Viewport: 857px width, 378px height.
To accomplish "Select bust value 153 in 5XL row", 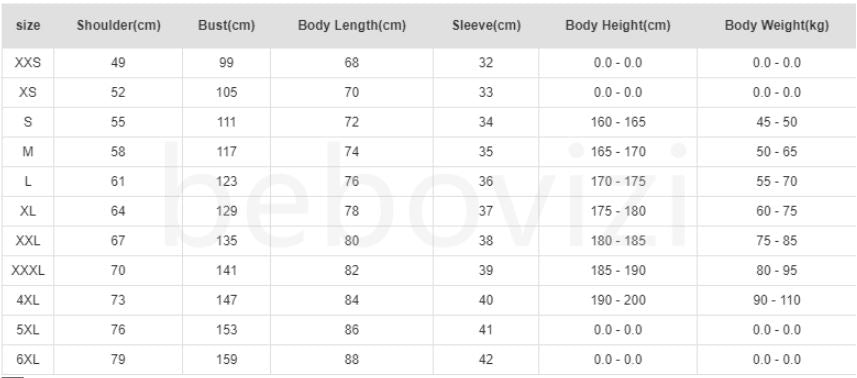I will [226, 330].
